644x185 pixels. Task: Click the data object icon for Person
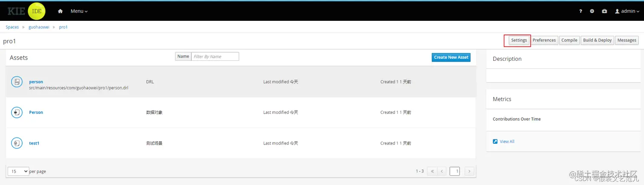click(17, 112)
